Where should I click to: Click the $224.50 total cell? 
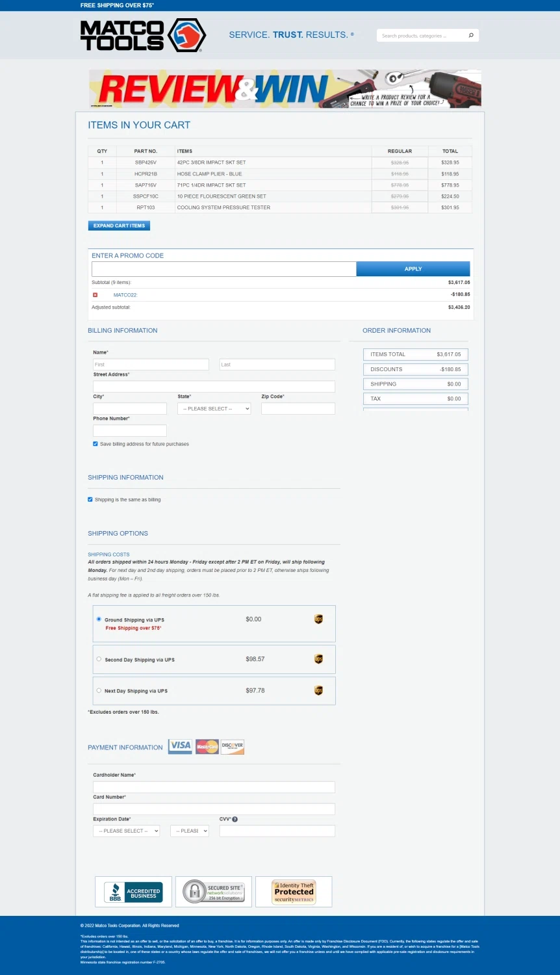[x=450, y=196]
